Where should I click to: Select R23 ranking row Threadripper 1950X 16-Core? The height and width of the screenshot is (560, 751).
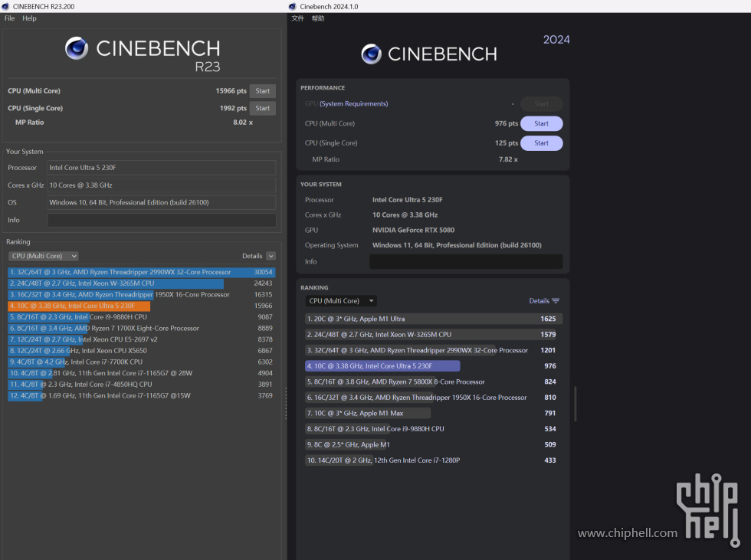[141, 295]
